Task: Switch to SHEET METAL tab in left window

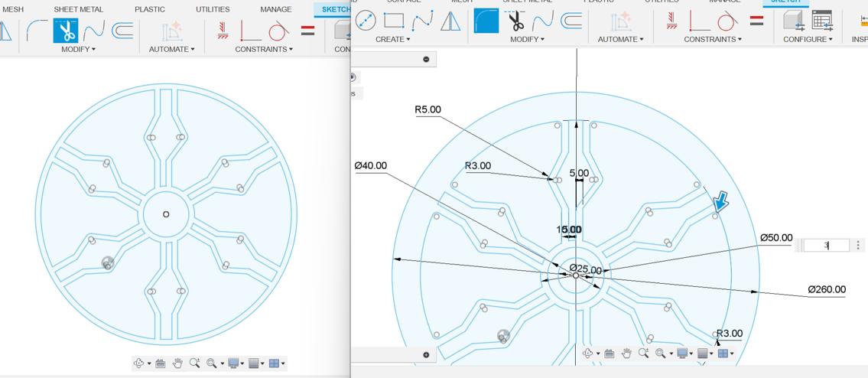Action: pyautogui.click(x=78, y=9)
